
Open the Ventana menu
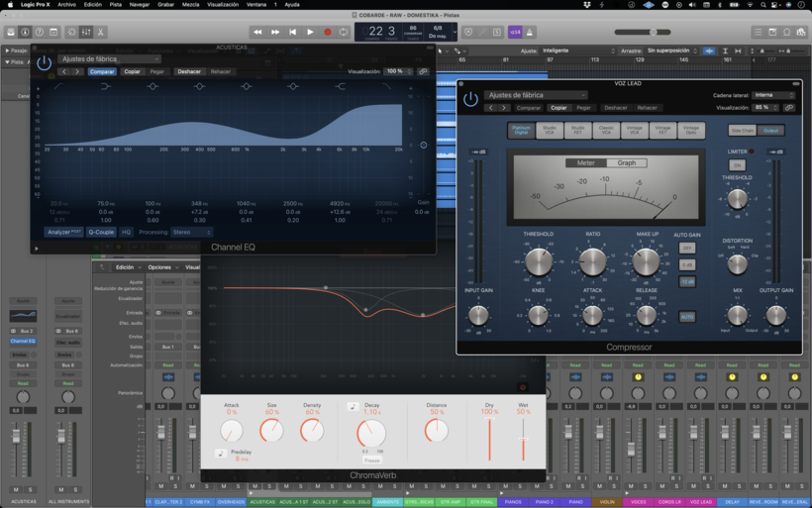pos(256,5)
